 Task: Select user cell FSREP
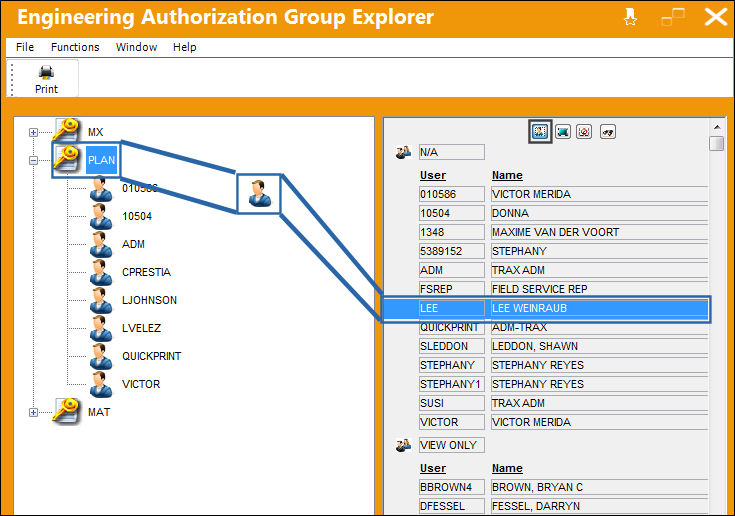click(x=451, y=289)
